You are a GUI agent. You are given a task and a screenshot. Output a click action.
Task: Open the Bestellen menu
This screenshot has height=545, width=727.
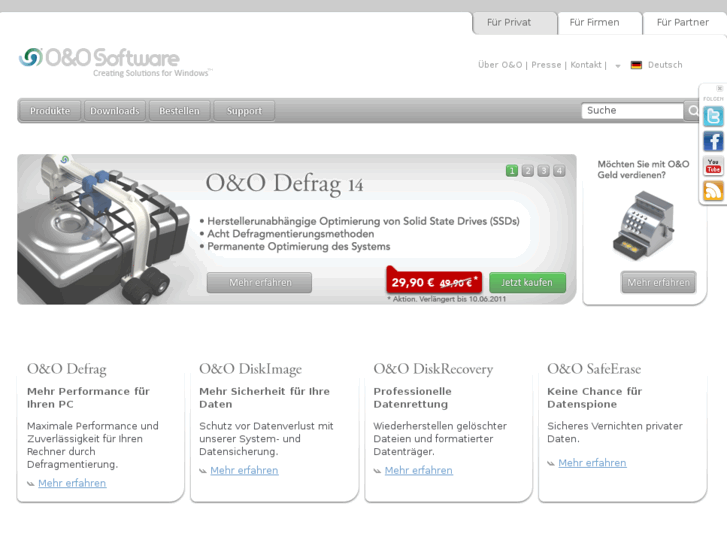pos(179,111)
